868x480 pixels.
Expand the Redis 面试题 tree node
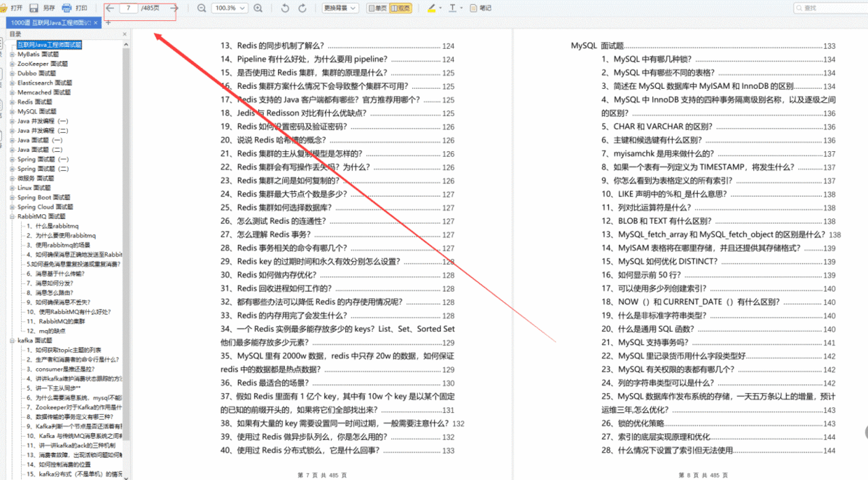click(x=12, y=102)
